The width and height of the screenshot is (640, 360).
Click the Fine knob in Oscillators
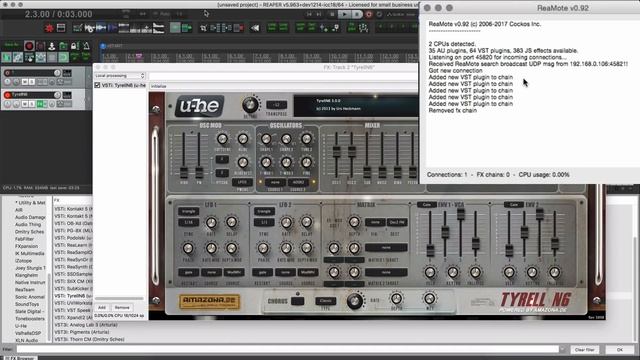[306, 162]
